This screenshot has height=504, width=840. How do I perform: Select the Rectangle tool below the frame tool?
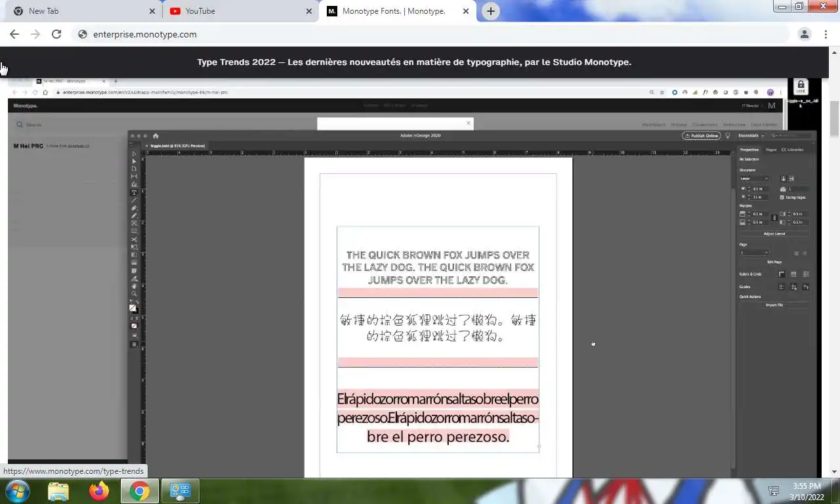click(134, 231)
